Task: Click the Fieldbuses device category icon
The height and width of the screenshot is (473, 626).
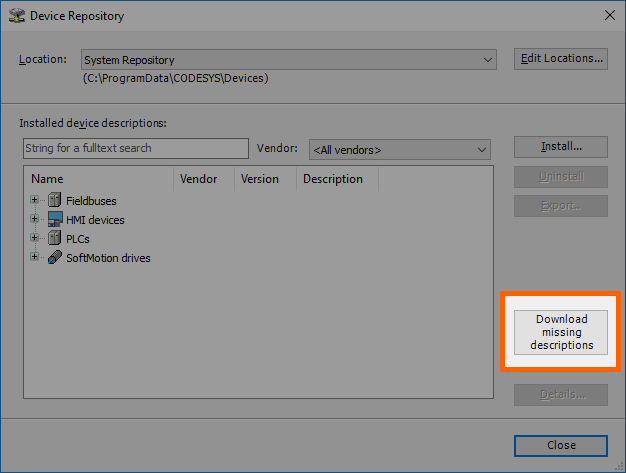Action: [54, 201]
